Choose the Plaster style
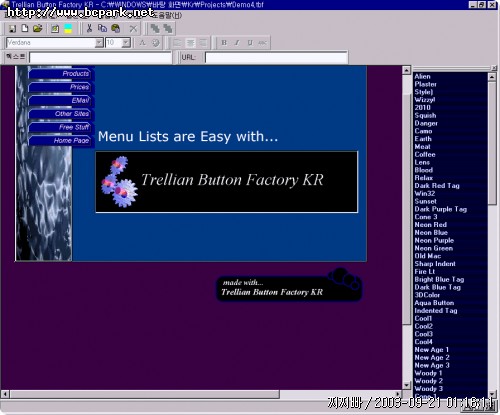Viewport: 500px width, 415px height. (425, 84)
